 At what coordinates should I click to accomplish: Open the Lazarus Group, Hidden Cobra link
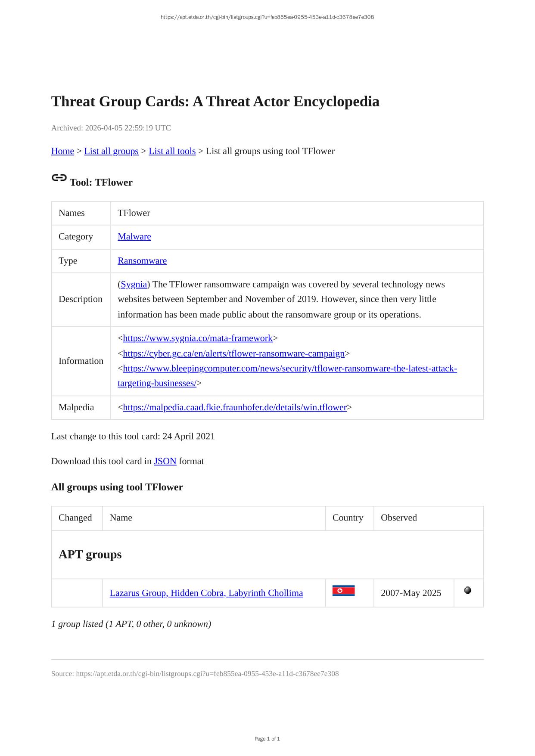click(206, 593)
